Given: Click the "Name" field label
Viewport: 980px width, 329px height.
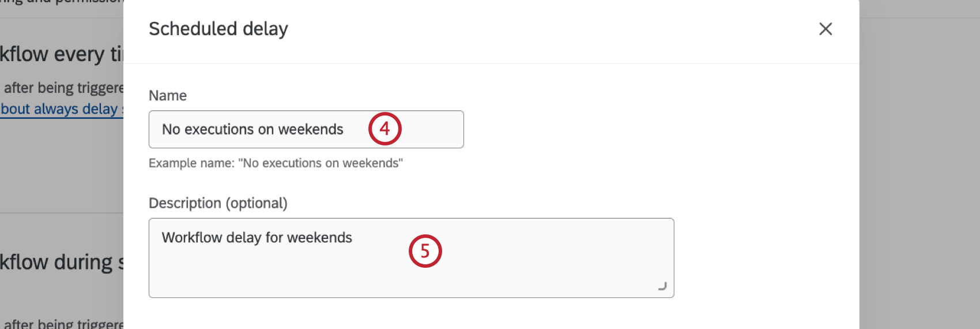Looking at the screenshot, I should pyautogui.click(x=168, y=95).
